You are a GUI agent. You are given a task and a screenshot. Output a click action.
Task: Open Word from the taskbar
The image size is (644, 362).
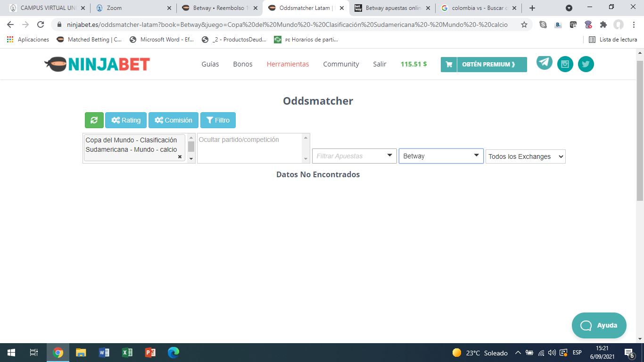tap(104, 353)
